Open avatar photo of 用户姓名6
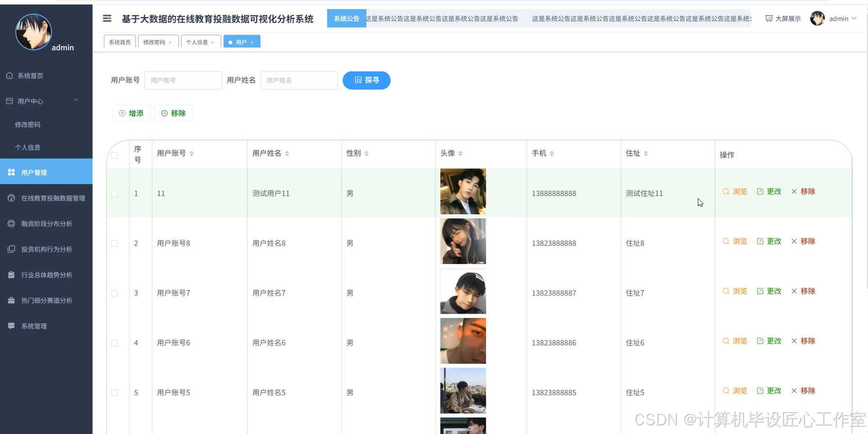 (463, 341)
